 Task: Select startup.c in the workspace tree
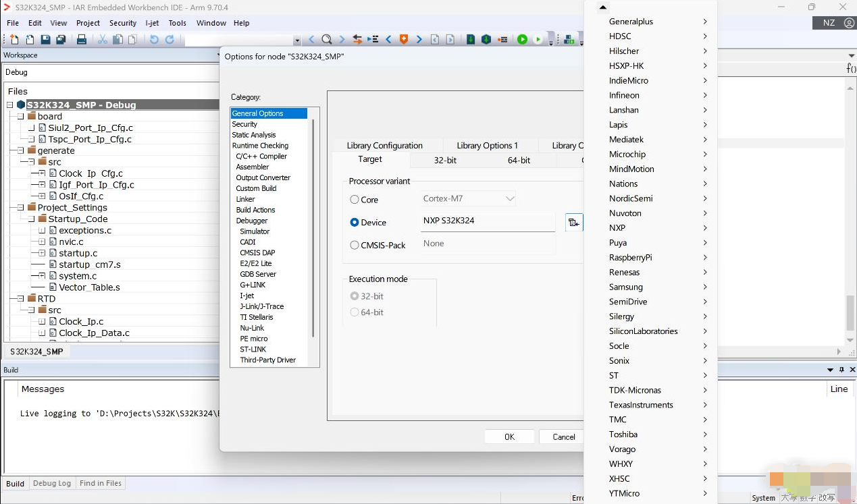point(78,253)
